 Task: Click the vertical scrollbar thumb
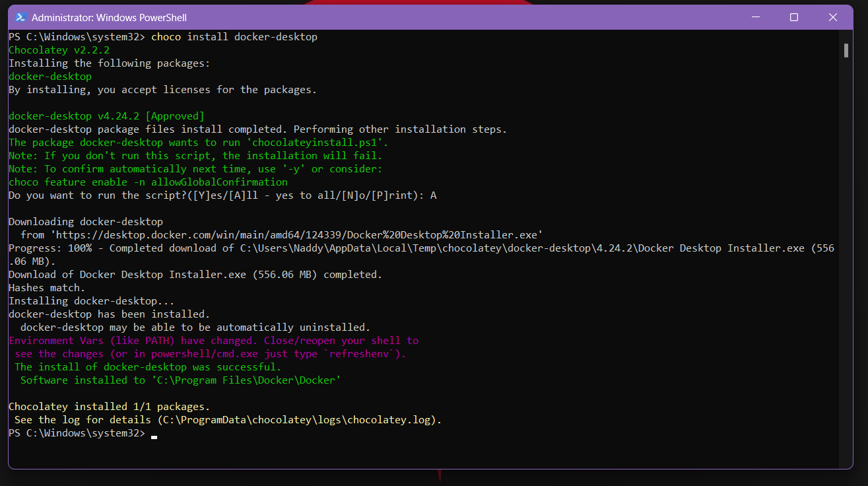[x=846, y=51]
